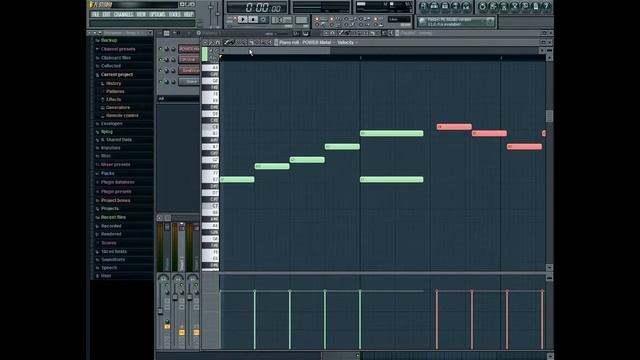Open the Plugin database folder

pos(118,182)
